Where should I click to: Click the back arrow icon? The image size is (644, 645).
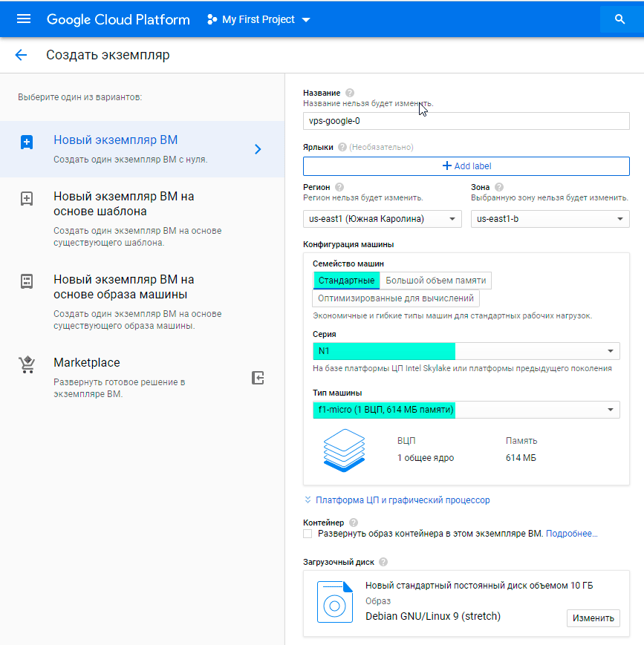click(21, 55)
